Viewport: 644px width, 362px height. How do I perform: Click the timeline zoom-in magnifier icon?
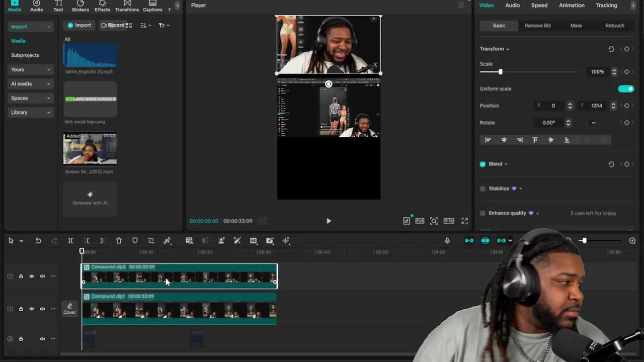coord(632,241)
